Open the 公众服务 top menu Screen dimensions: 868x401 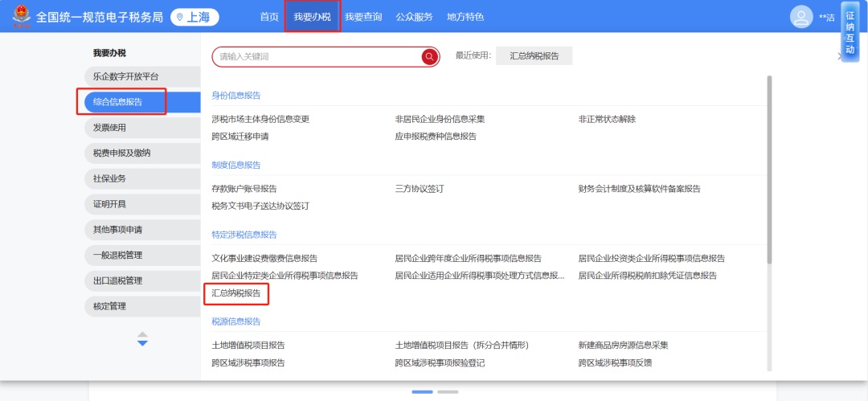414,17
